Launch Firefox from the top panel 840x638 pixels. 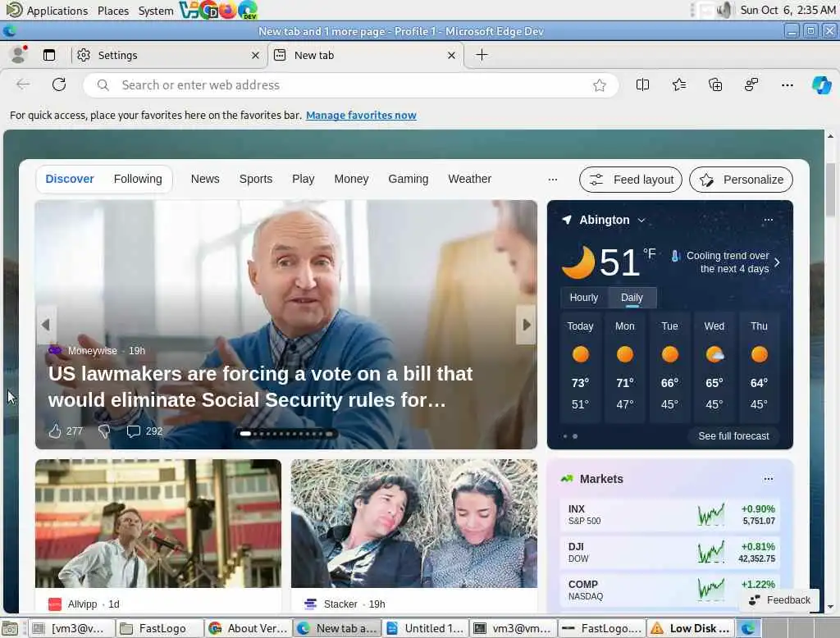point(228,10)
